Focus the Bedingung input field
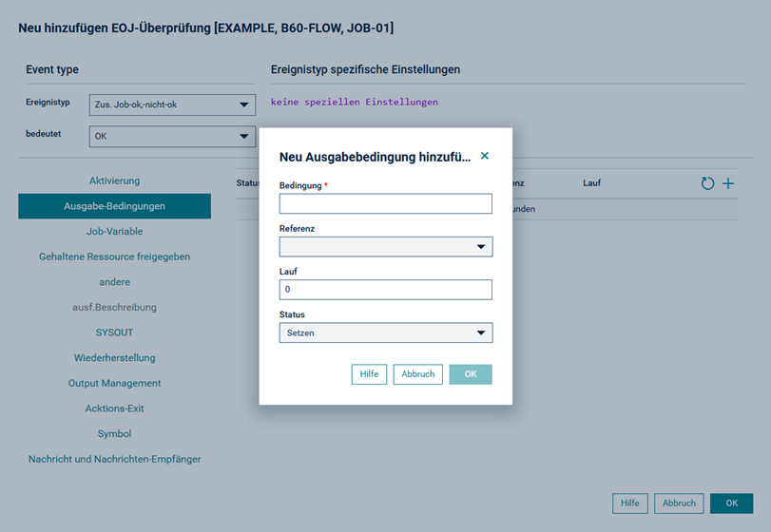The height and width of the screenshot is (532, 771). point(386,203)
